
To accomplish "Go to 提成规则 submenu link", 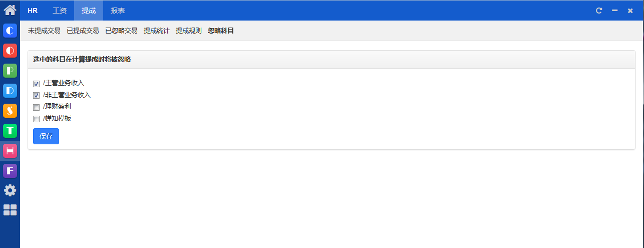I will (x=189, y=31).
